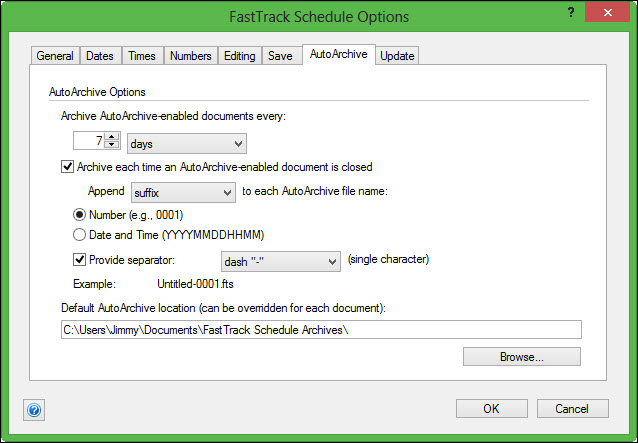Viewport: 638px width, 443px height.
Task: Go to the Times tab
Action: pos(141,56)
